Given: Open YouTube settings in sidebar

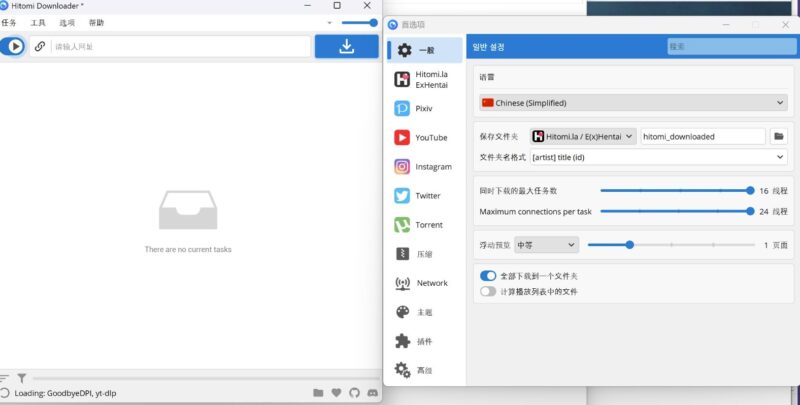Looking at the screenshot, I should click(425, 137).
